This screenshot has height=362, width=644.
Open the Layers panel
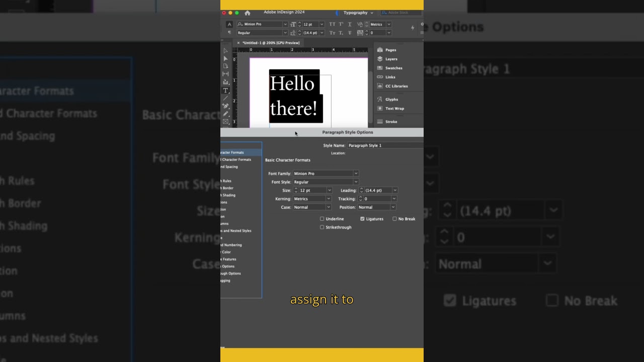coord(387,59)
